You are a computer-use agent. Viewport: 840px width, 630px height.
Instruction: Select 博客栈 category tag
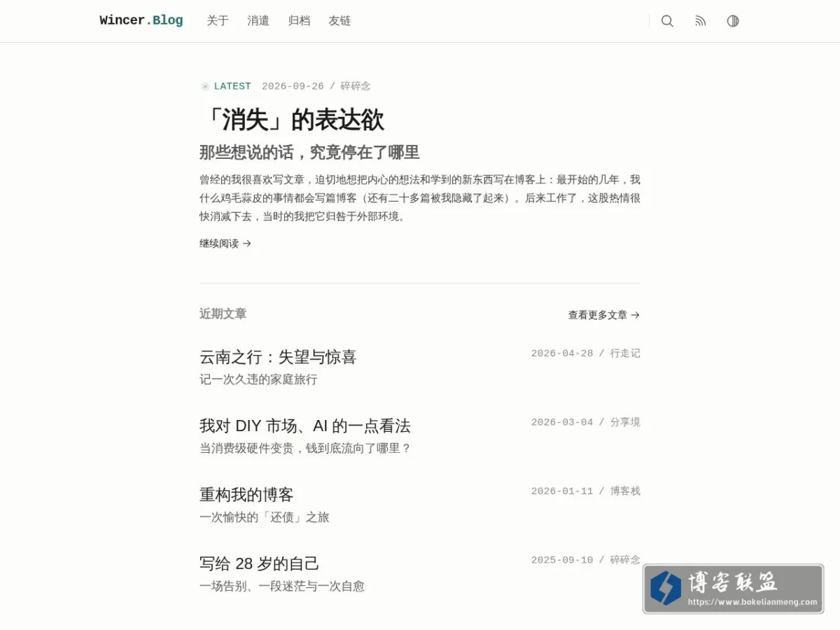[x=625, y=491]
